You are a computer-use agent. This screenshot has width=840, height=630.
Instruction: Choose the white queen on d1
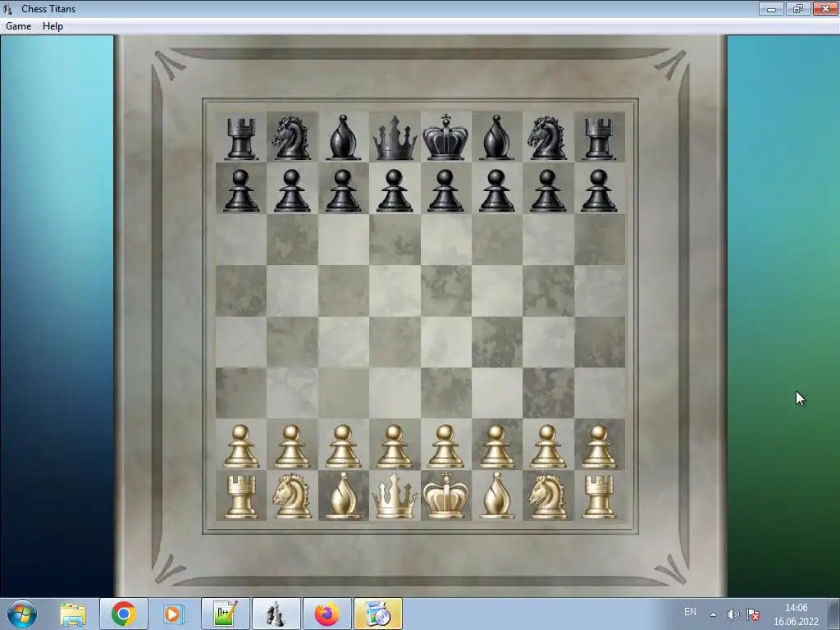tap(395, 496)
